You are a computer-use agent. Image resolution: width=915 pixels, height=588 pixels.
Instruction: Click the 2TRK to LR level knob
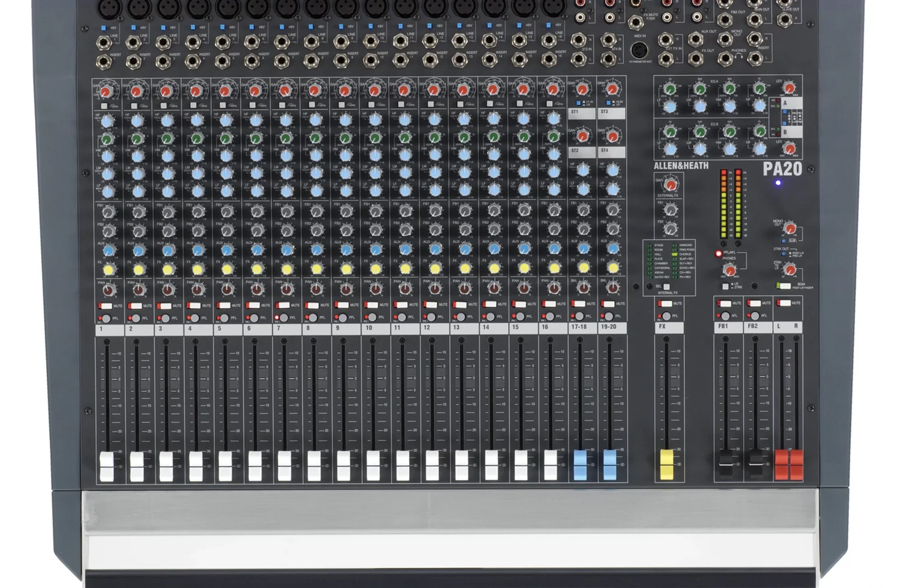click(790, 270)
